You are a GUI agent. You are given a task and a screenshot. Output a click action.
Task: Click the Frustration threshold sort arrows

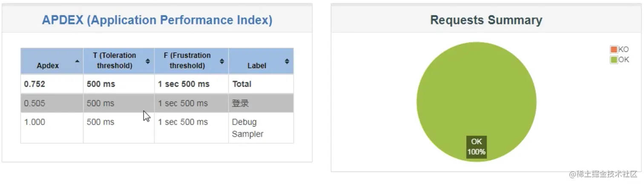coord(222,61)
